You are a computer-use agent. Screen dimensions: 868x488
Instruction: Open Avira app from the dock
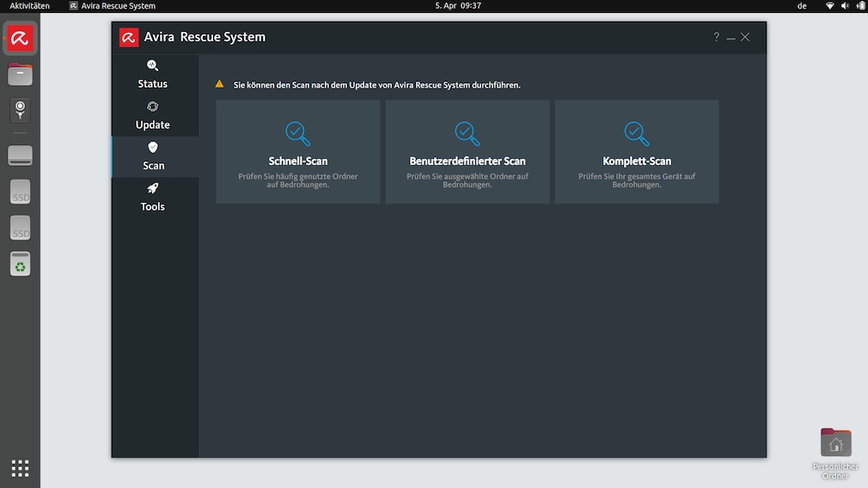pyautogui.click(x=20, y=38)
